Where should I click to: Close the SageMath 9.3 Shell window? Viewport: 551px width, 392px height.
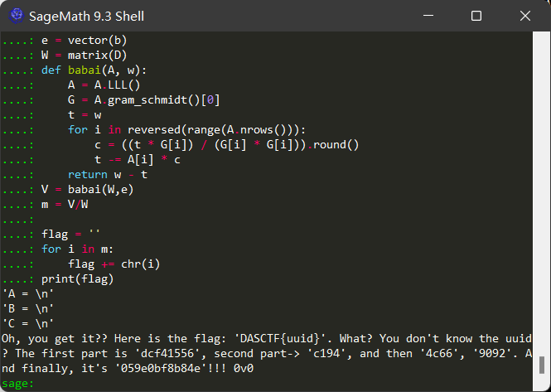(x=525, y=16)
